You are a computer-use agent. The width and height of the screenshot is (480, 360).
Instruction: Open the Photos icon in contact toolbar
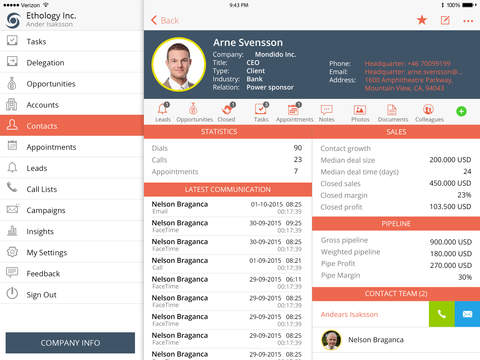coord(360,113)
